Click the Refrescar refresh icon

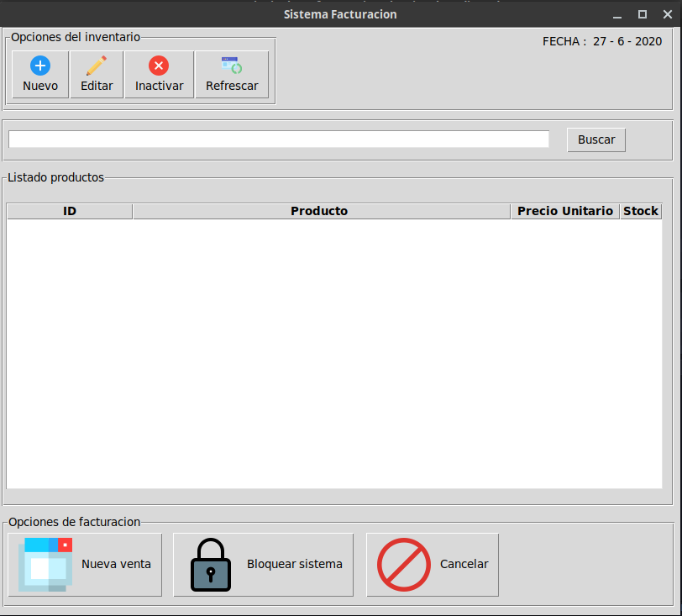(x=231, y=65)
